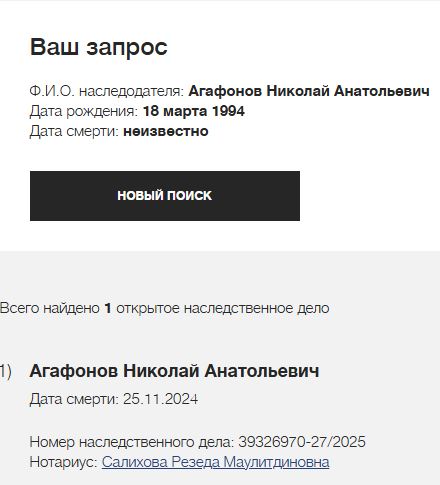Select the Дата рождения label
The height and width of the screenshot is (485, 440).
click(84, 111)
